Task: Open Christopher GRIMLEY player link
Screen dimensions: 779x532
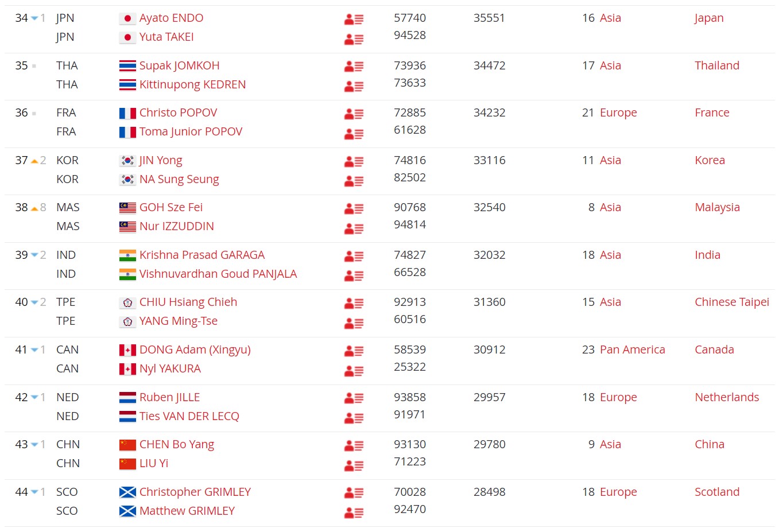Action: point(195,492)
